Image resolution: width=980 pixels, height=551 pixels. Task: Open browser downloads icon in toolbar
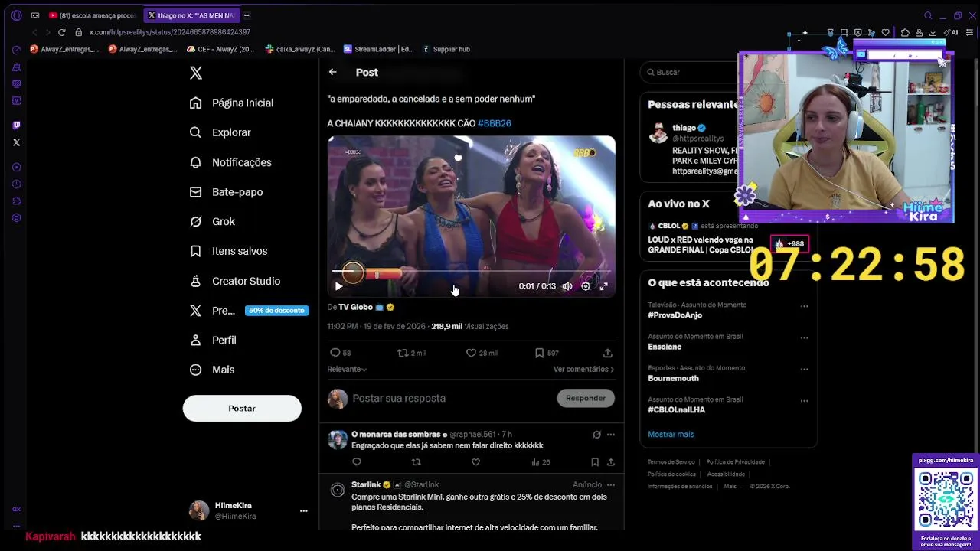pyautogui.click(x=933, y=32)
